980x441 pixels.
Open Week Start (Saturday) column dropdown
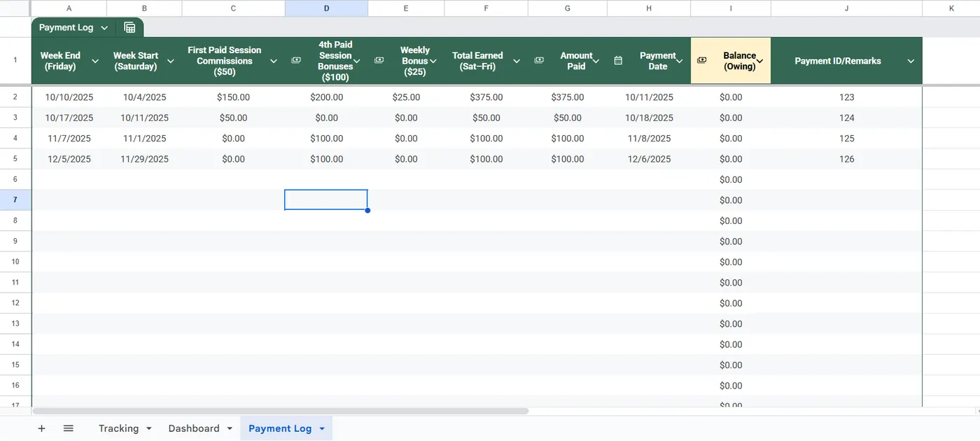pyautogui.click(x=171, y=62)
